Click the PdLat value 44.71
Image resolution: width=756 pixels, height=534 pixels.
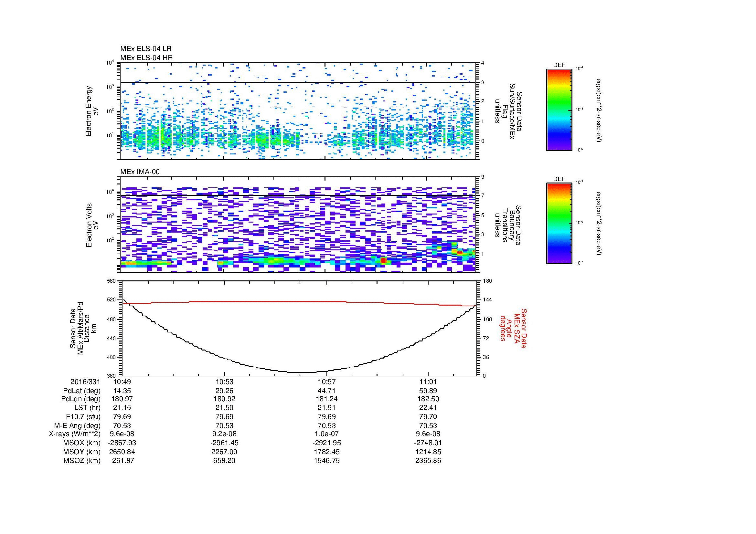pyautogui.click(x=326, y=391)
